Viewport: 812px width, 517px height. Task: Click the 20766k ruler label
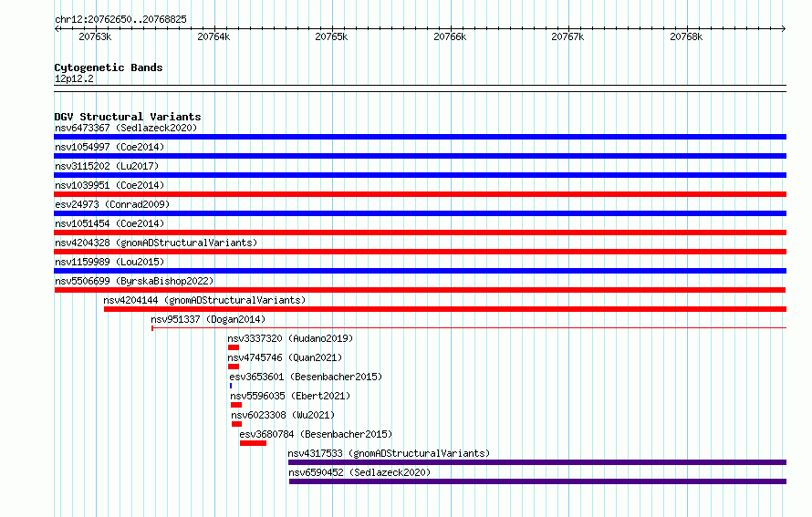click(x=450, y=36)
